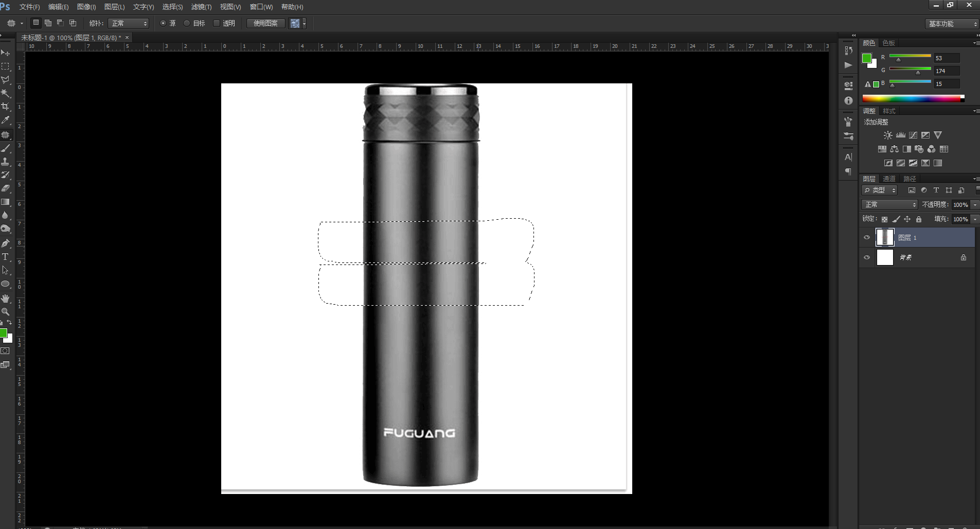Toggle lock image pixels brush icon
This screenshot has height=529, width=980.
click(x=896, y=219)
